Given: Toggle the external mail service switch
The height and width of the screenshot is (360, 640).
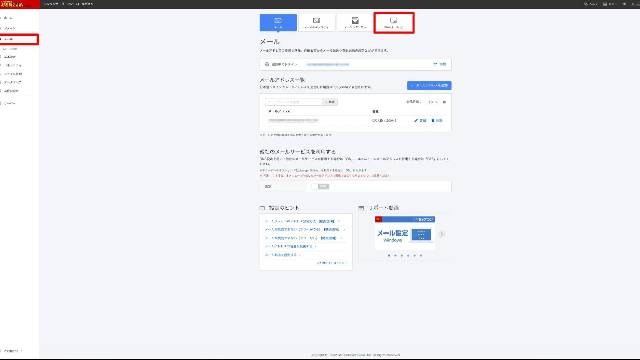Looking at the screenshot, I should [320, 186].
